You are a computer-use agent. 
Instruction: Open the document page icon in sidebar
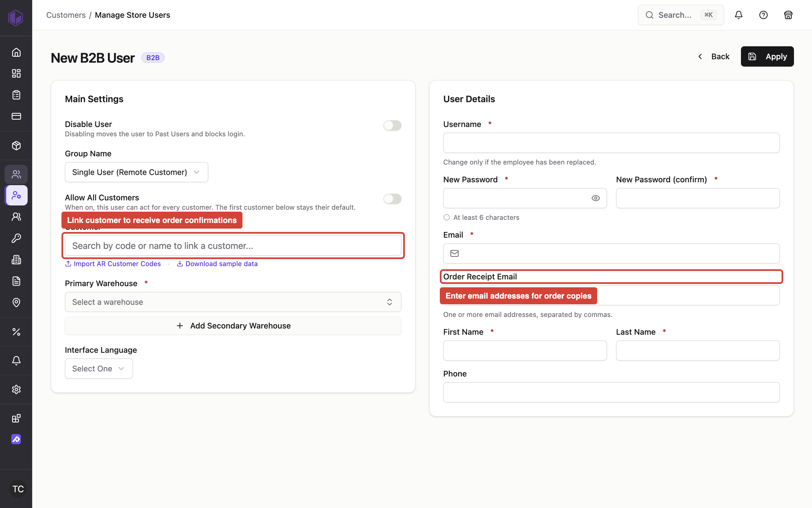tap(16, 281)
